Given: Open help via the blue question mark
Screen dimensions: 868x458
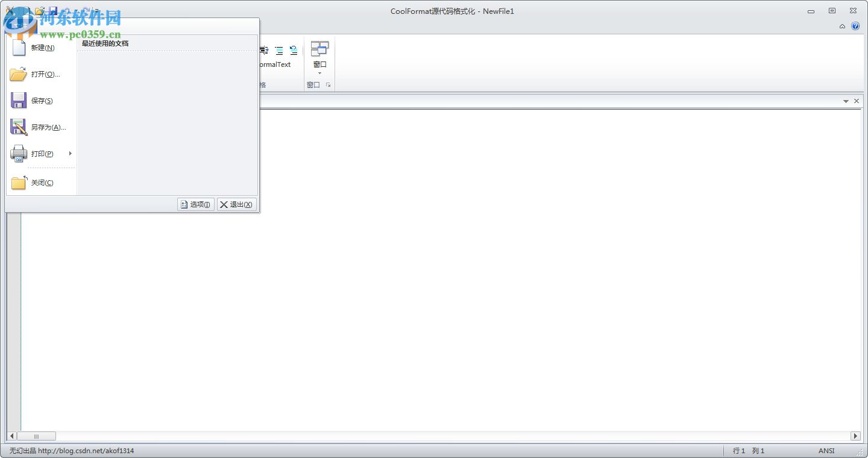Looking at the screenshot, I should (855, 27).
